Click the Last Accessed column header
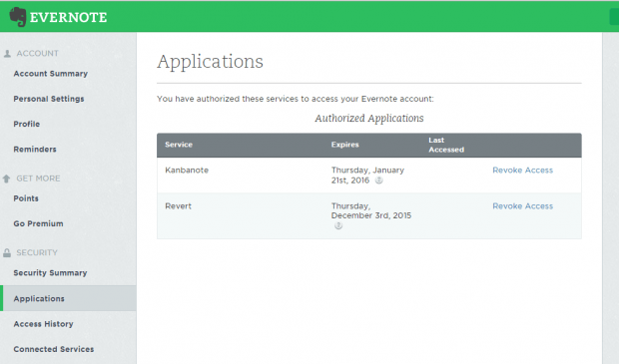This screenshot has height=364, width=619. (x=446, y=145)
